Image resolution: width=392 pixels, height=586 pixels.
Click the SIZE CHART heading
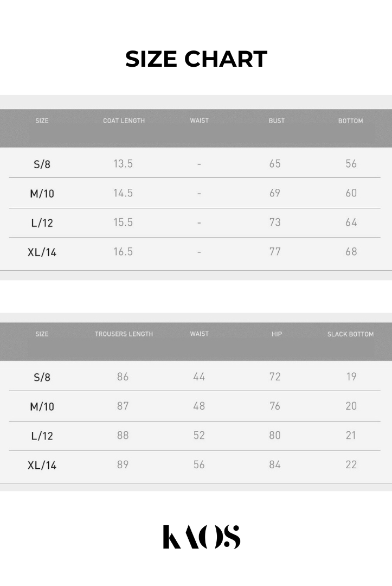[196, 59]
